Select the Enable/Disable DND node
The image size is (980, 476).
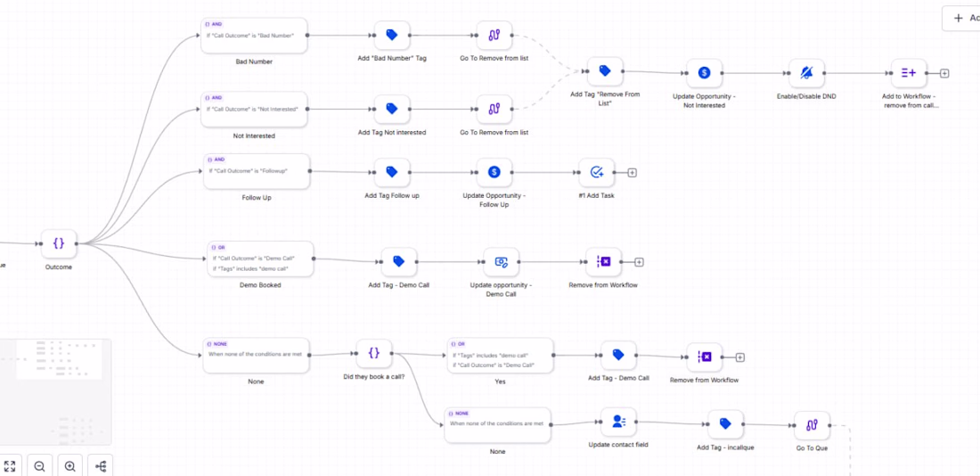pos(806,73)
